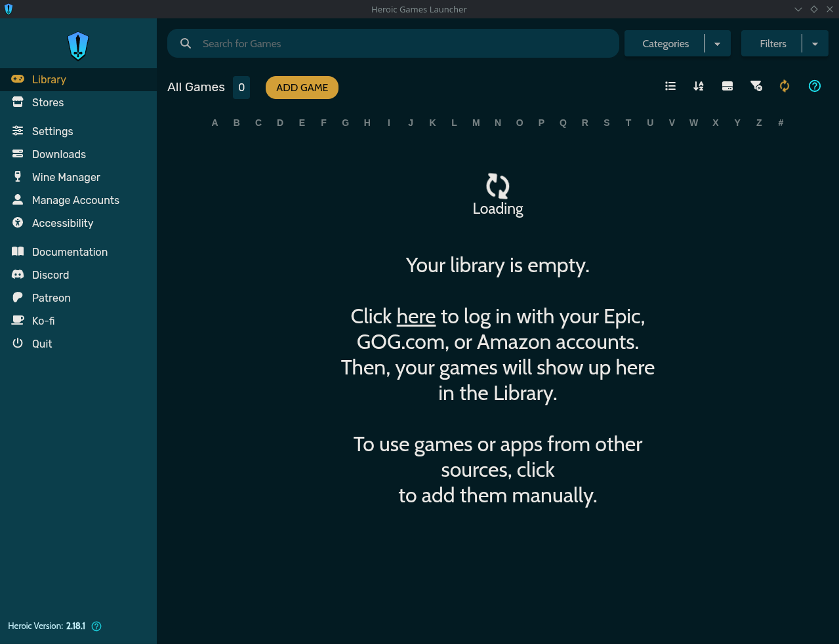Open Manage Accounts
839x644 pixels.
[78, 200]
